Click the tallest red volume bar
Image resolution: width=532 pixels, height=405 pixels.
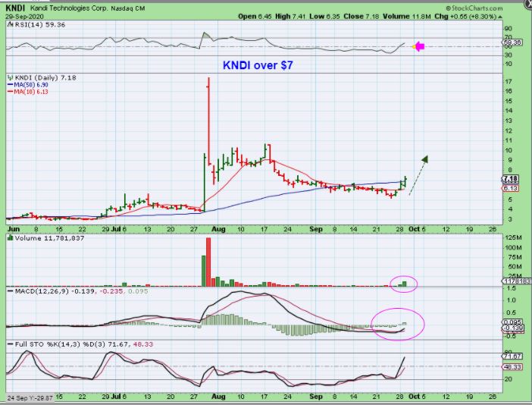(208, 262)
